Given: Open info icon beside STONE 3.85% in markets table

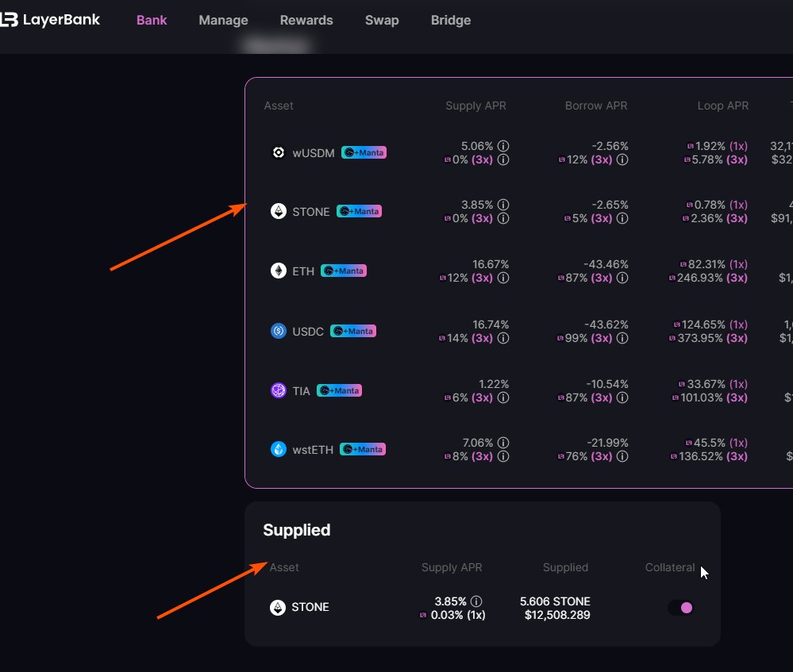Looking at the screenshot, I should point(503,205).
